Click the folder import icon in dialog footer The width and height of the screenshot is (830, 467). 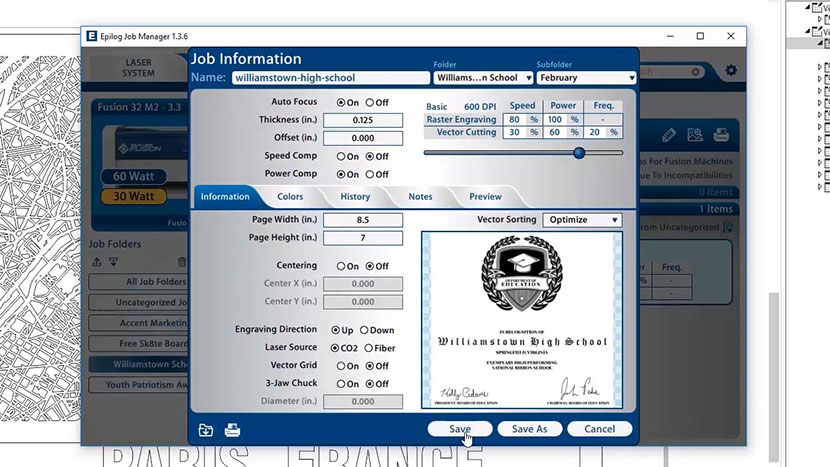point(205,430)
